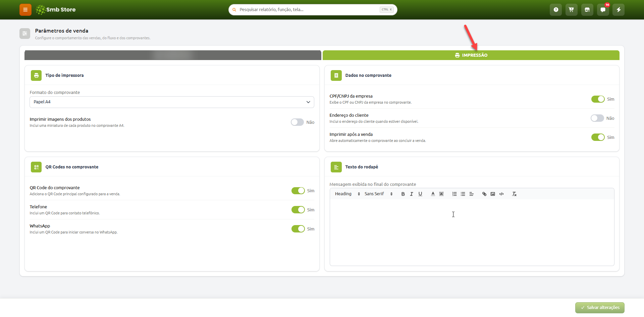Switch to the IMPRESSÃO tab
Viewport: 644px width, 317px height.
(x=471, y=55)
